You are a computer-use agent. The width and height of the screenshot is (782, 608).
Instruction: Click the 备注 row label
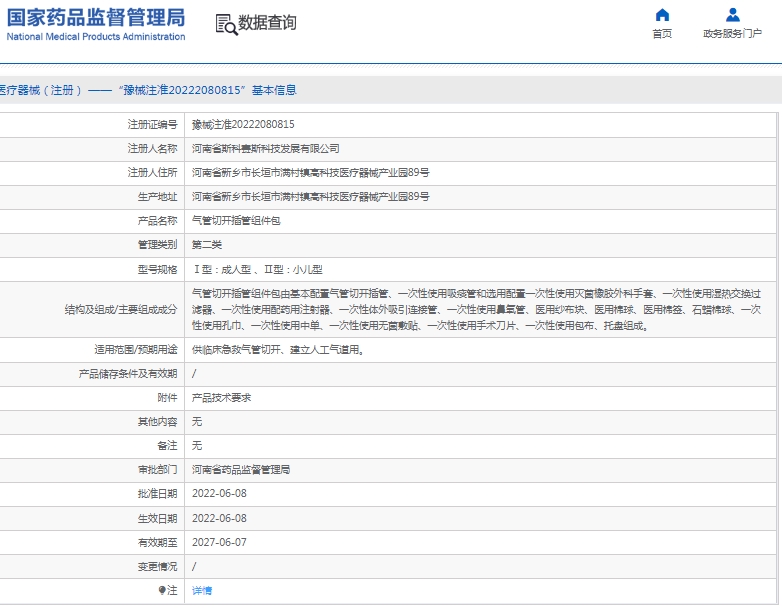pos(167,445)
